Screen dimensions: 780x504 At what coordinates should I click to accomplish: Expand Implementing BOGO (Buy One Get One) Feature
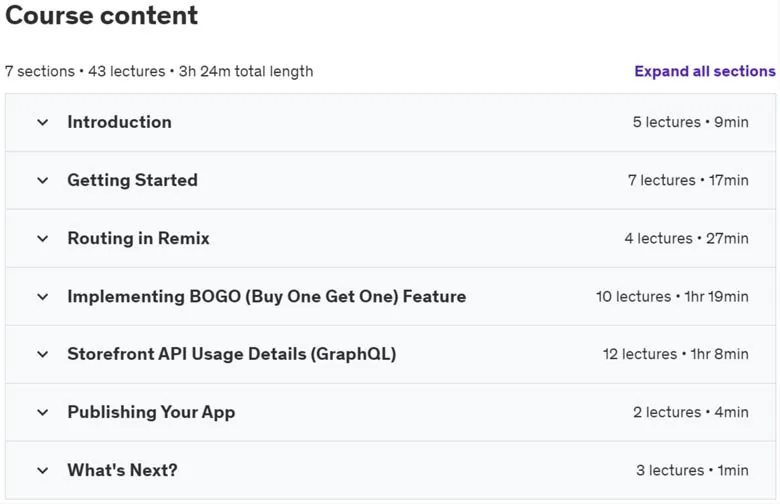(267, 297)
